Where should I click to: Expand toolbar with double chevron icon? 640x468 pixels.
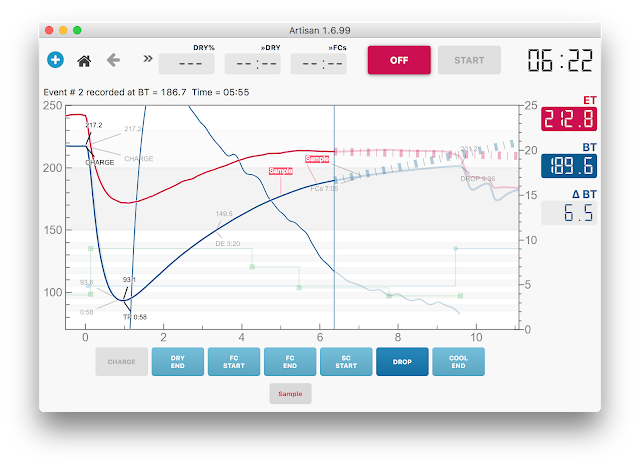pos(148,58)
